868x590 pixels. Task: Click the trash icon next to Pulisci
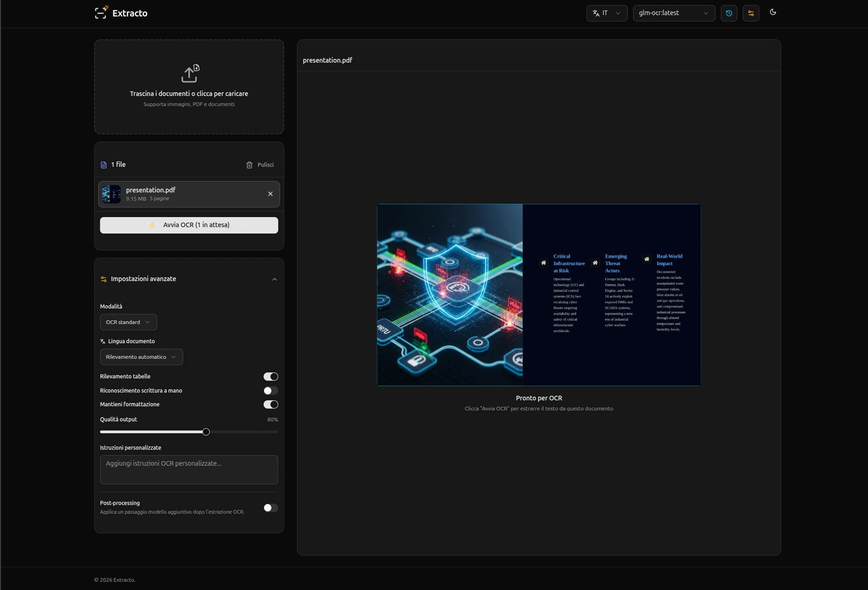point(249,165)
